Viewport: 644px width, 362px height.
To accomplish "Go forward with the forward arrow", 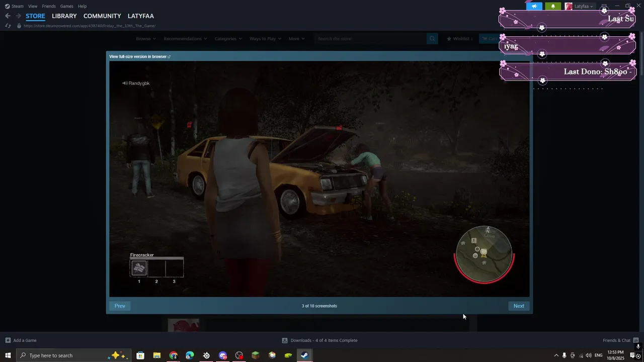I will (18, 16).
